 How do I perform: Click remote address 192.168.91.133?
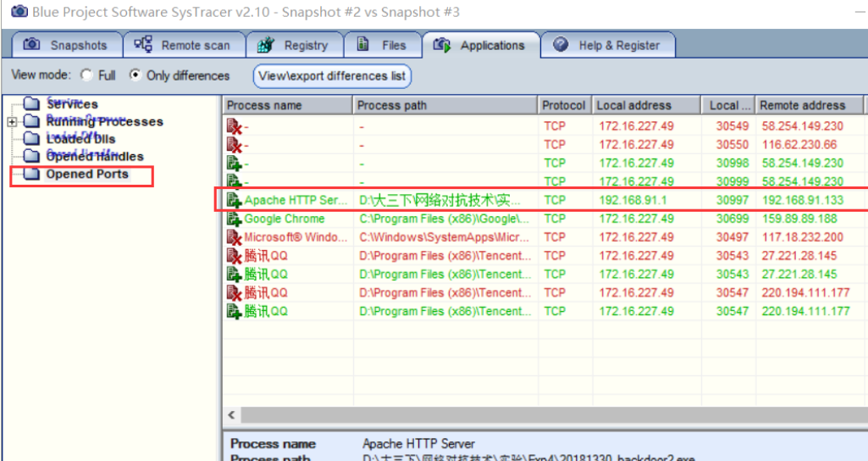[x=802, y=200]
